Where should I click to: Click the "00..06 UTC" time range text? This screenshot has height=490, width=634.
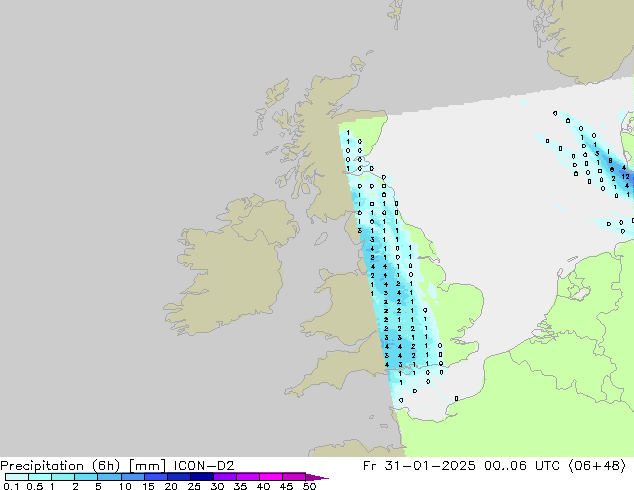[522, 466]
